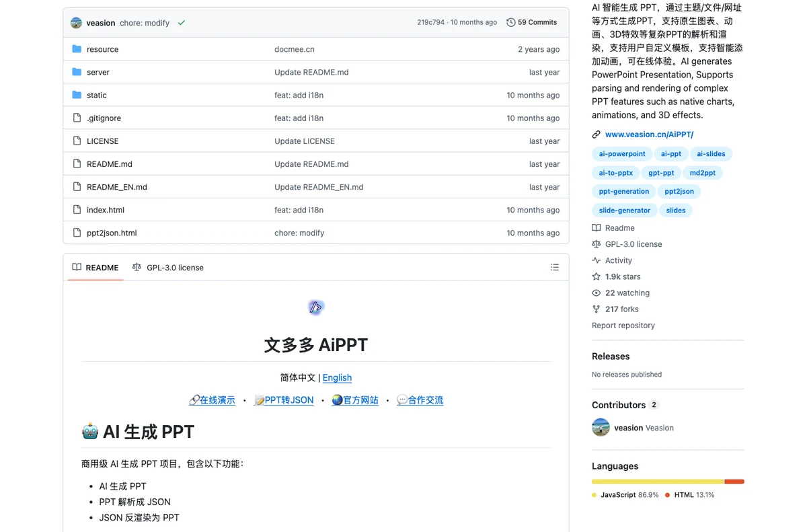This screenshot has width=807, height=532.
Task: Click the history clock icon beside 59 Commits
Action: coord(511,22)
